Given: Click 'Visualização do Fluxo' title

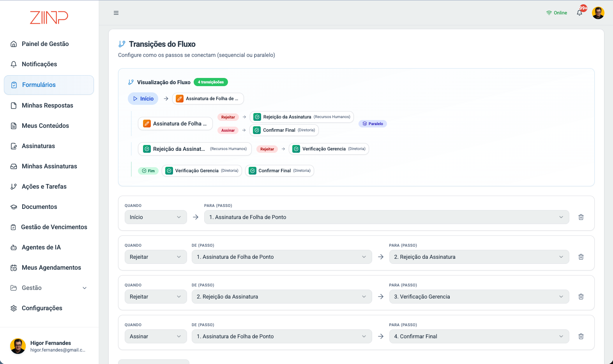Looking at the screenshot, I should 164,82.
